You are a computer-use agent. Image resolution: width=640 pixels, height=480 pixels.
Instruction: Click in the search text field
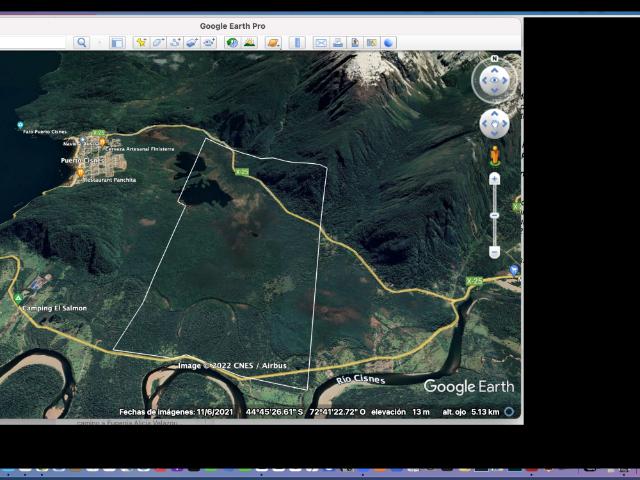coord(33,42)
